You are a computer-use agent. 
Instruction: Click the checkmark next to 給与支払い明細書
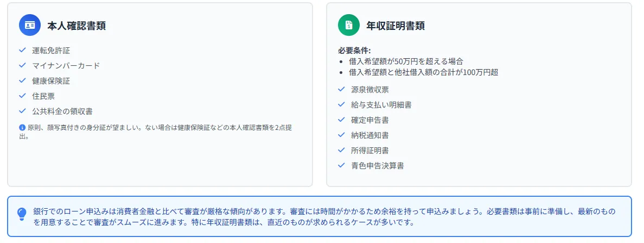coord(341,104)
